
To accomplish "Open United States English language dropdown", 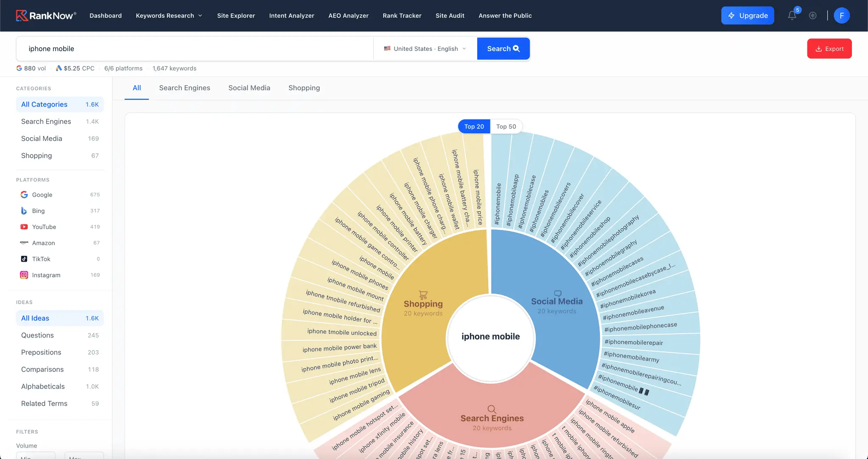I will point(425,49).
